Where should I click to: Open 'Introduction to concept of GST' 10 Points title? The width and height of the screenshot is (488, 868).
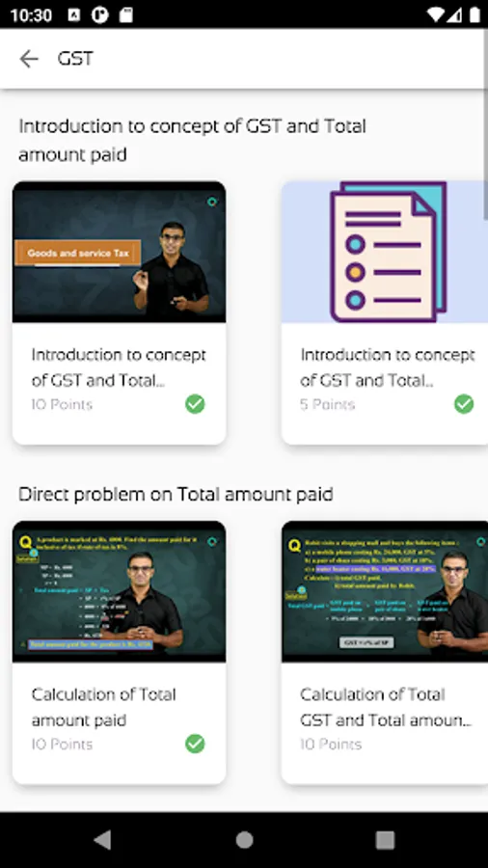[119, 367]
